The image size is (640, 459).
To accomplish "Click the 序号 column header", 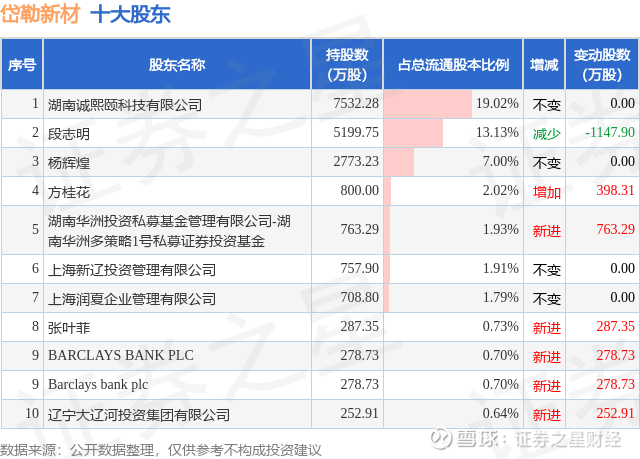I will (x=22, y=64).
